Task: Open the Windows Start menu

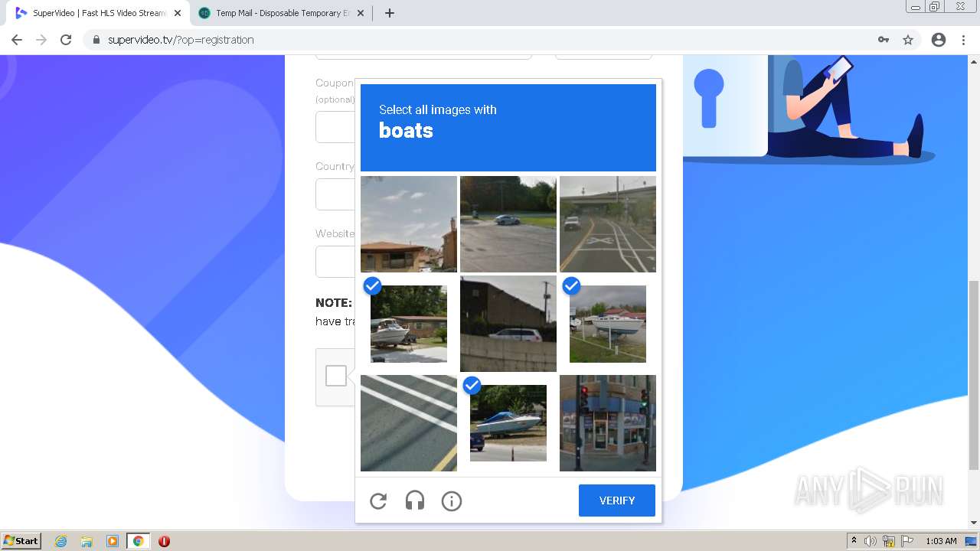Action: click(x=21, y=540)
